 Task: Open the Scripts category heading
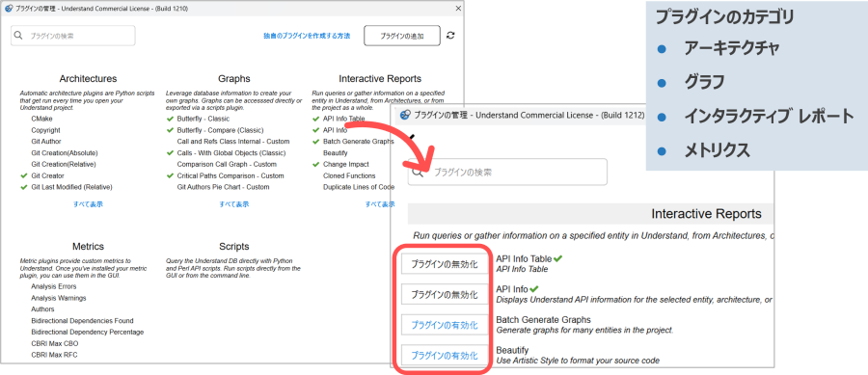click(x=234, y=246)
